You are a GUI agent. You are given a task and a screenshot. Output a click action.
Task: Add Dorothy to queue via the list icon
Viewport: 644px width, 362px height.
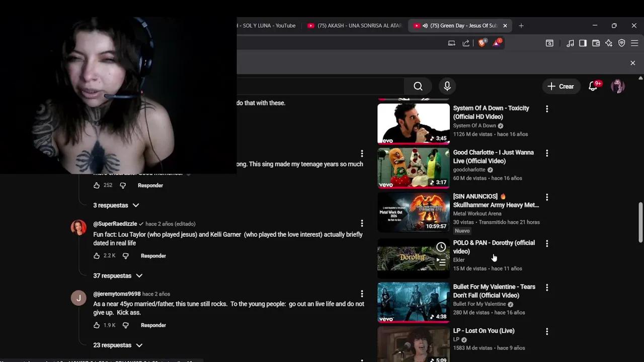[441, 262]
